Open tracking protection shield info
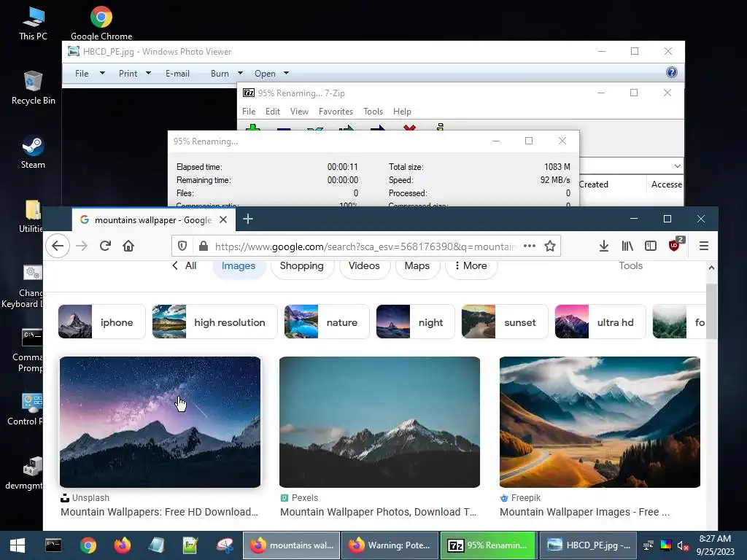The image size is (747, 560). point(182,246)
